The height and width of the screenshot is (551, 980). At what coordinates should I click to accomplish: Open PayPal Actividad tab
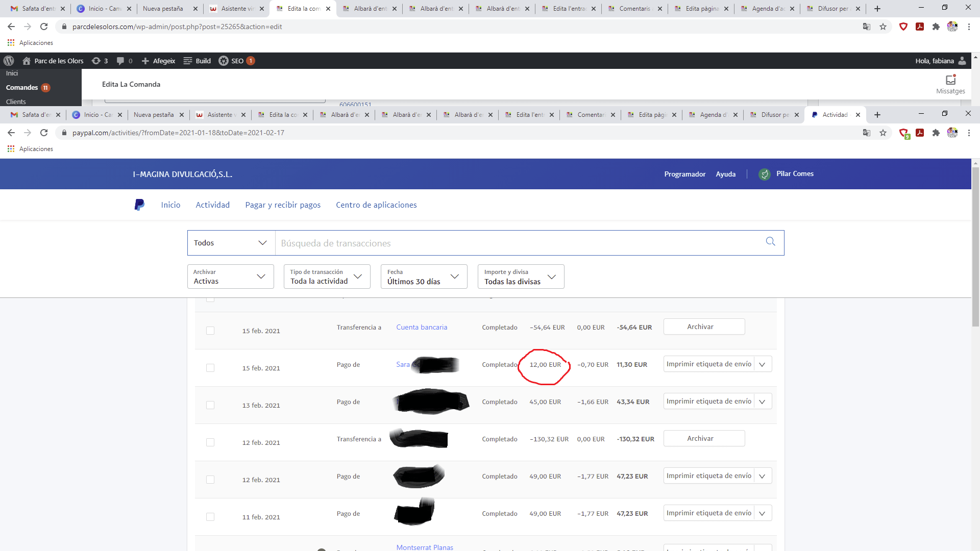213,205
